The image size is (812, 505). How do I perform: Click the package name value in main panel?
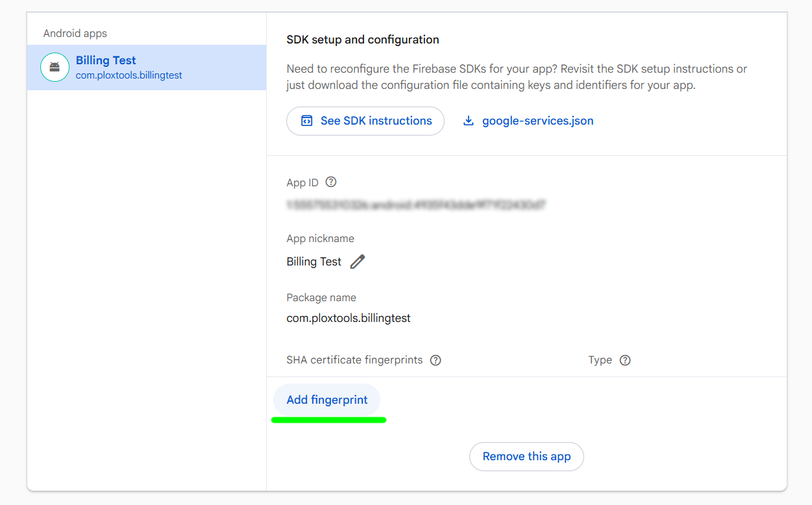(349, 318)
